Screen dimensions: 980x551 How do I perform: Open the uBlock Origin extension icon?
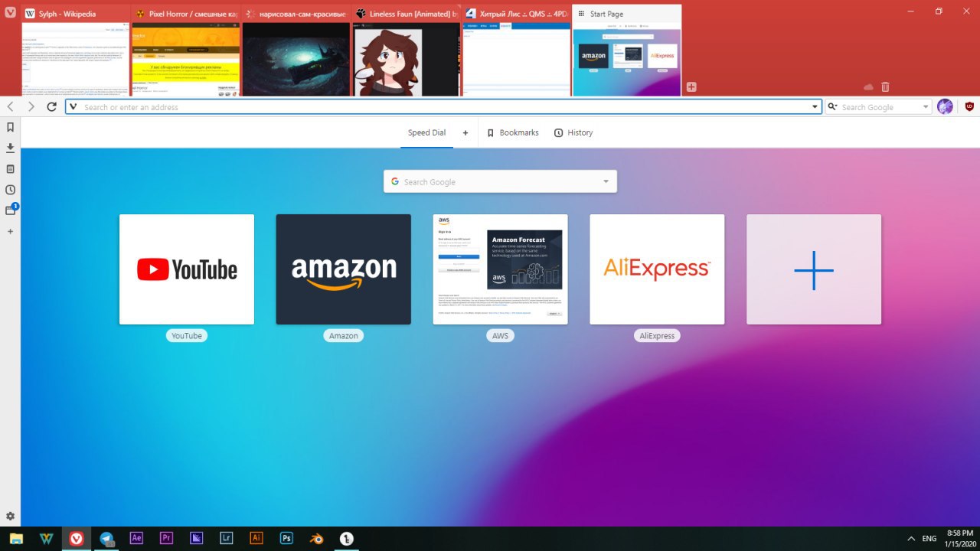969,106
